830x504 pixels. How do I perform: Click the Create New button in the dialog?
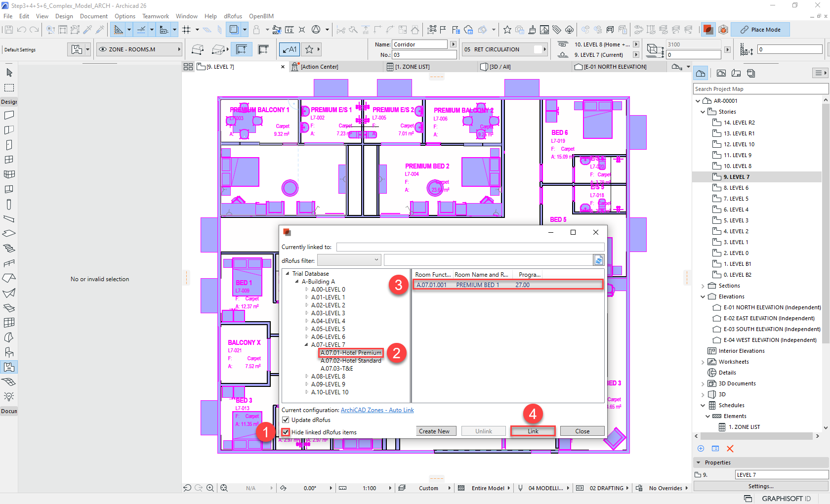click(x=436, y=430)
